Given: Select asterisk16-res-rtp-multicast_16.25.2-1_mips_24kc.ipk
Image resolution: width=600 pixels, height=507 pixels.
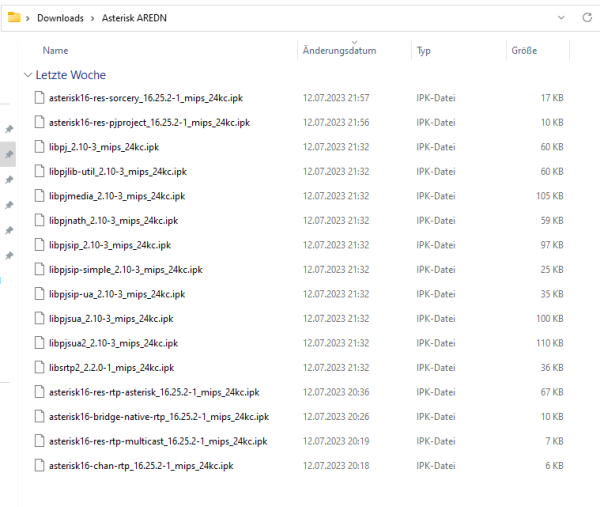Looking at the screenshot, I should pyautogui.click(x=158, y=441).
